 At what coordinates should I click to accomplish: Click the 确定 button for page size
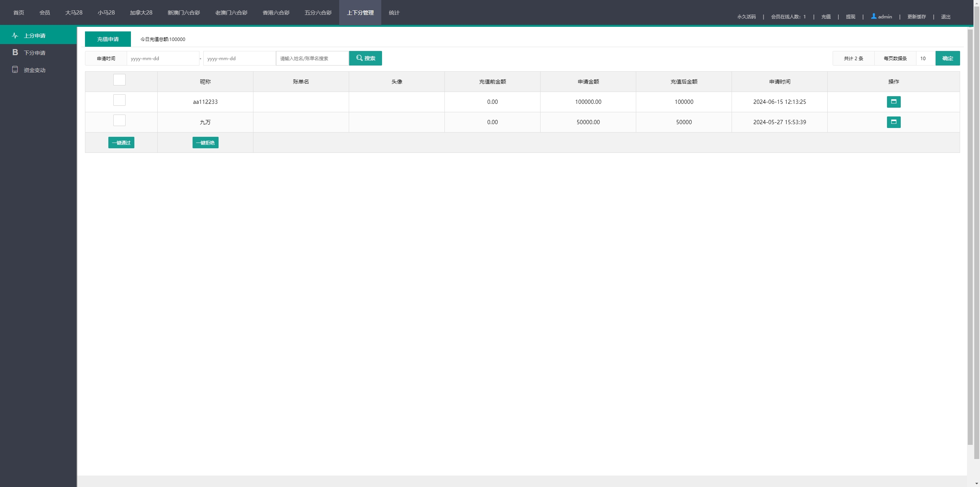tap(947, 58)
